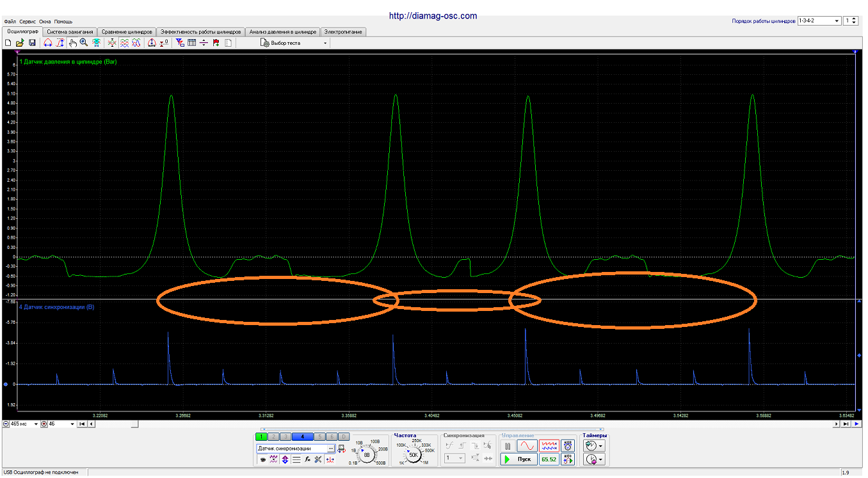Click the table grid toolbar icon
Viewport: 868px width, 478px height.
click(x=191, y=43)
